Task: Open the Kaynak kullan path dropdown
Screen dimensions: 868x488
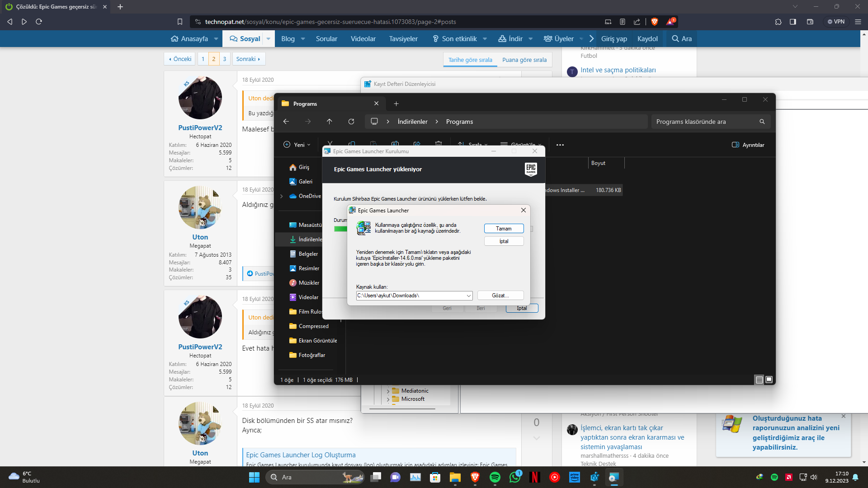Action: point(468,296)
